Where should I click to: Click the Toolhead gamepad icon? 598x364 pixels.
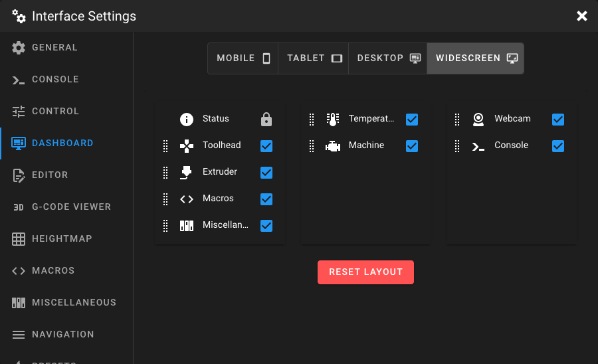[x=187, y=146]
